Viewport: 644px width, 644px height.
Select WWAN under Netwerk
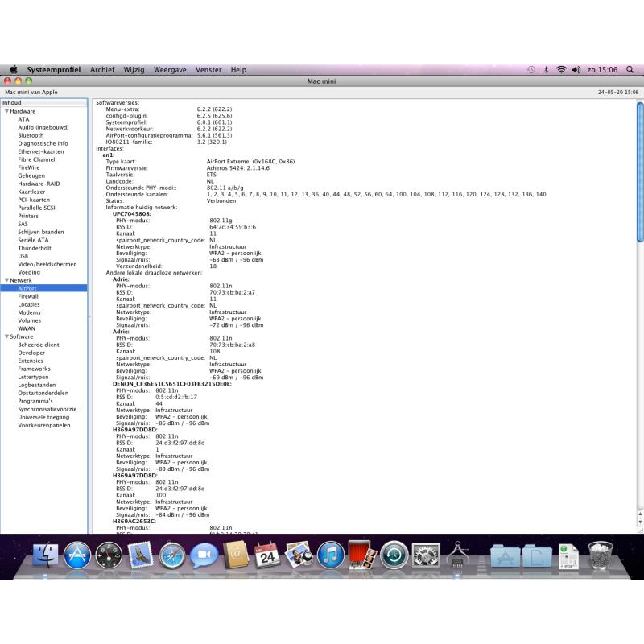(x=27, y=328)
